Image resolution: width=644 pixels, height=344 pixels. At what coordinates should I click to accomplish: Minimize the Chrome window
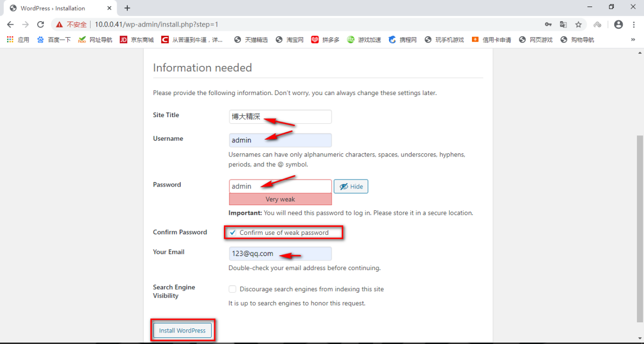(589, 7)
